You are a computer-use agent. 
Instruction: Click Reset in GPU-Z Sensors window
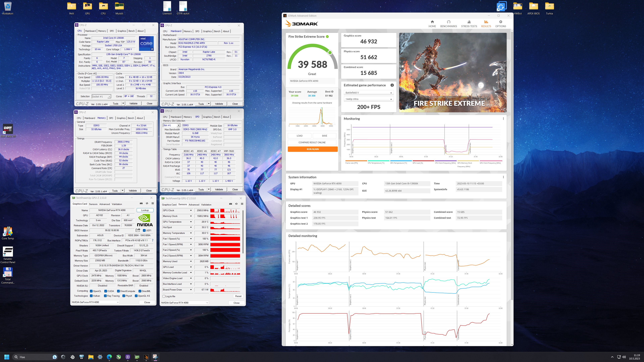(x=238, y=296)
